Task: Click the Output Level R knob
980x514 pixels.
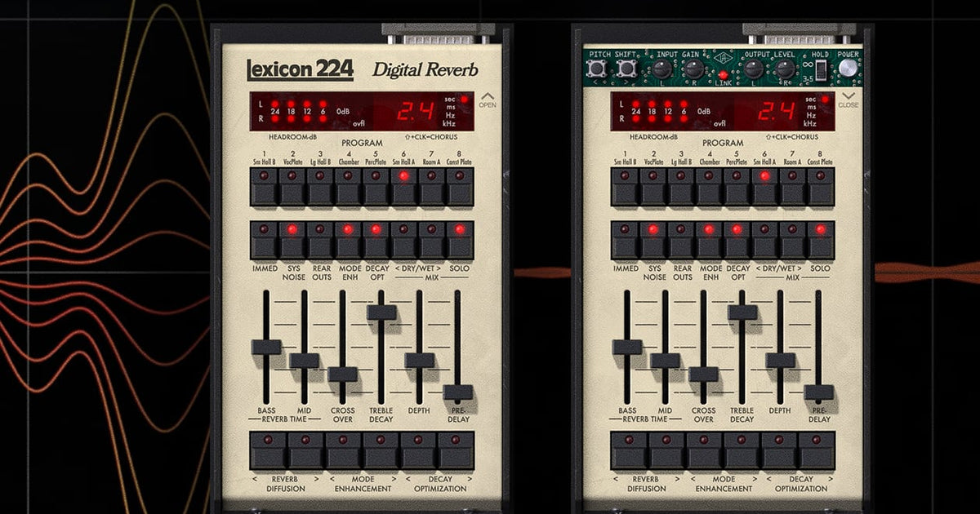Action: click(x=784, y=69)
